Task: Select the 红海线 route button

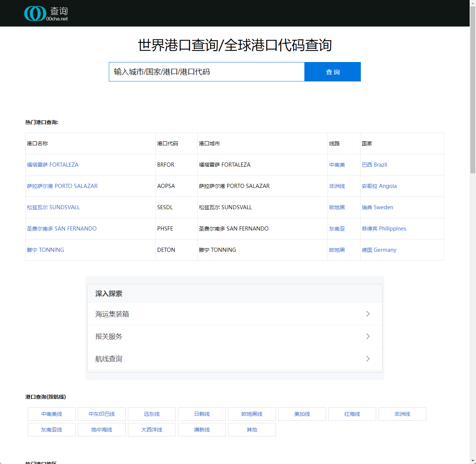Action: tap(352, 414)
